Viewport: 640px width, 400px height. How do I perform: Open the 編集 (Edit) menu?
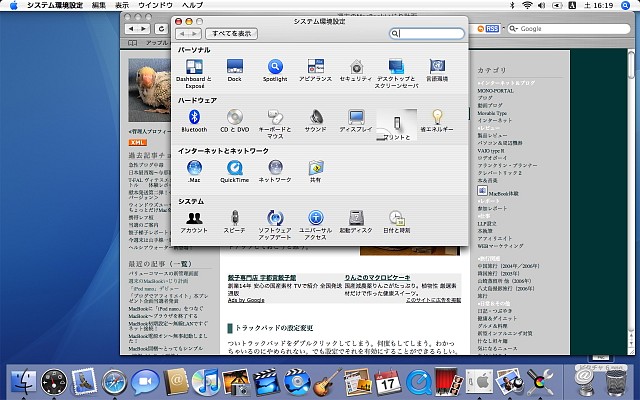[x=98, y=6]
